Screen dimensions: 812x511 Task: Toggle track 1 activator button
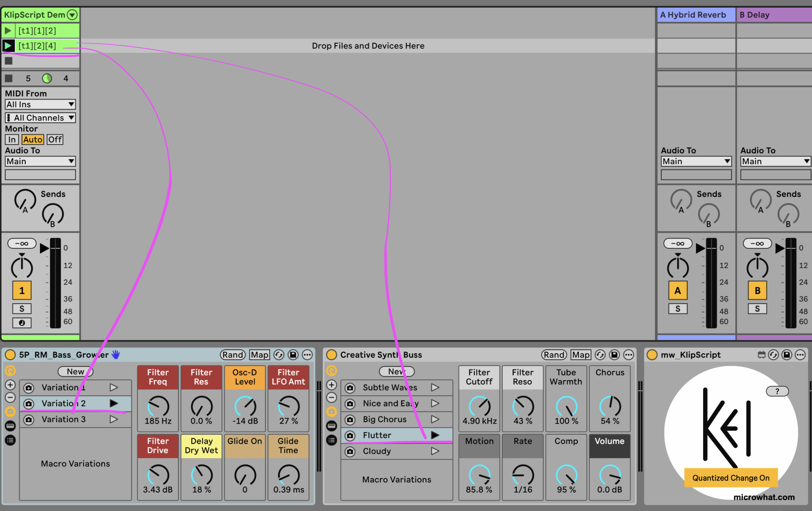coord(22,290)
